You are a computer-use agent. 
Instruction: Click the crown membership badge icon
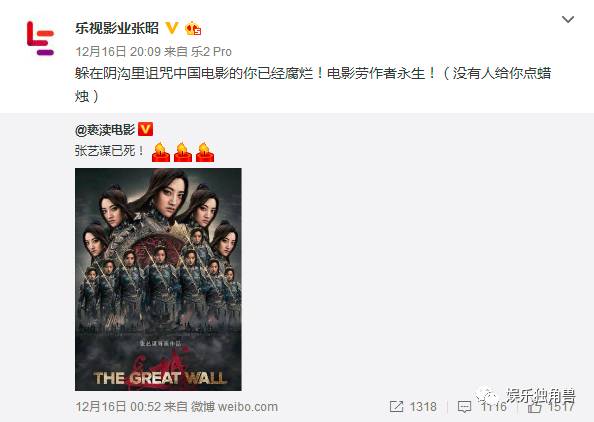click(193, 29)
